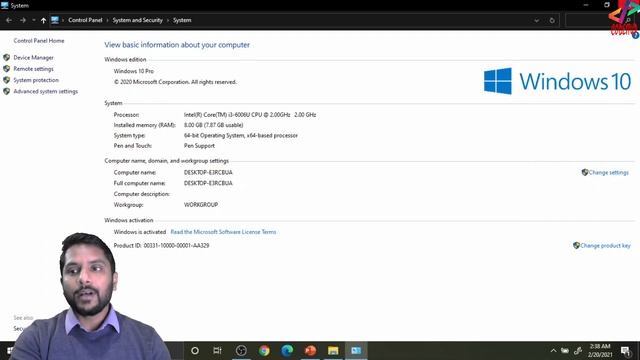Click computer name DESKTOP-E3RCBUA value
This screenshot has height=360, width=640.
click(x=208, y=173)
